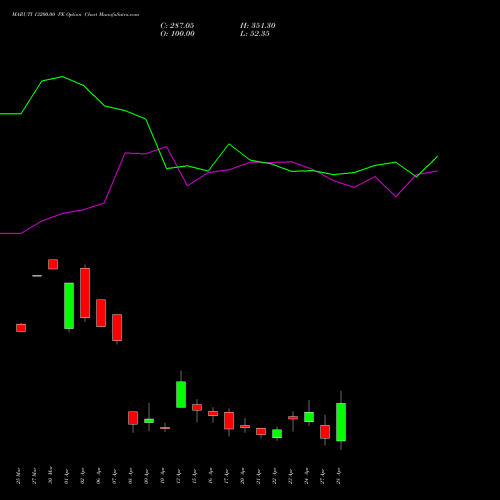
Task: Select the 25 Mar date label
Action: point(18,476)
